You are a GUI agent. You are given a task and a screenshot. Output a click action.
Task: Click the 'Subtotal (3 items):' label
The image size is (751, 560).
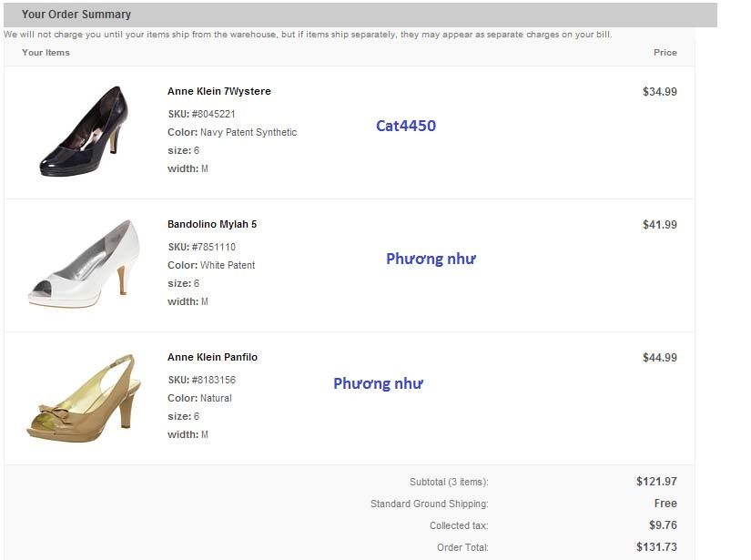449,482
